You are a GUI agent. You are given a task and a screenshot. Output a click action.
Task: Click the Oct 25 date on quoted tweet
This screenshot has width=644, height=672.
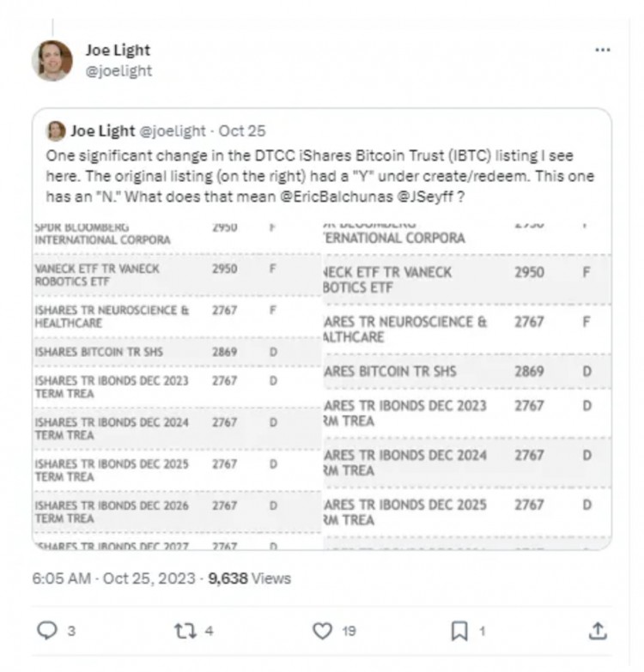tap(241, 130)
